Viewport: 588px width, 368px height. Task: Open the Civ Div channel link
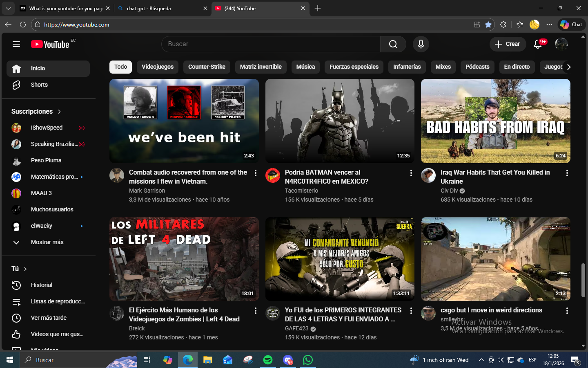tap(449, 191)
